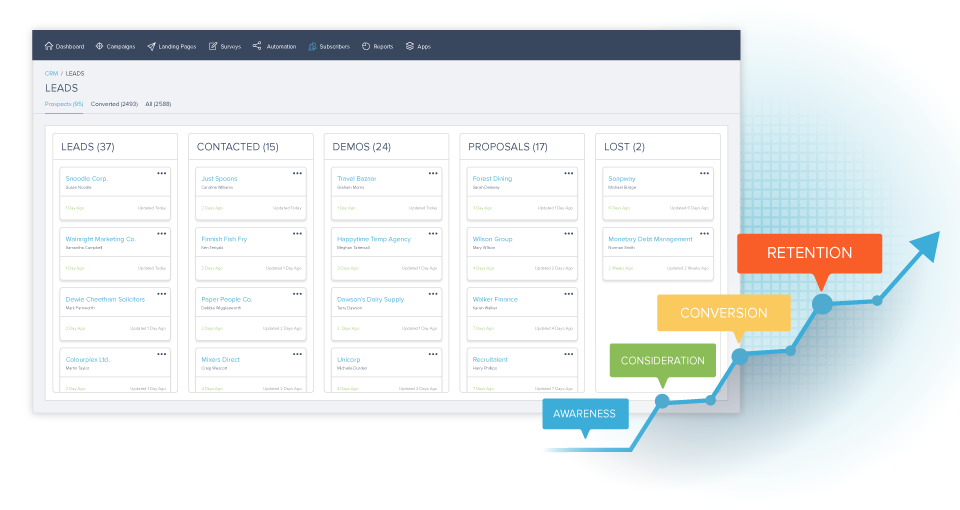Click the Subscribers people icon

[x=312, y=46]
